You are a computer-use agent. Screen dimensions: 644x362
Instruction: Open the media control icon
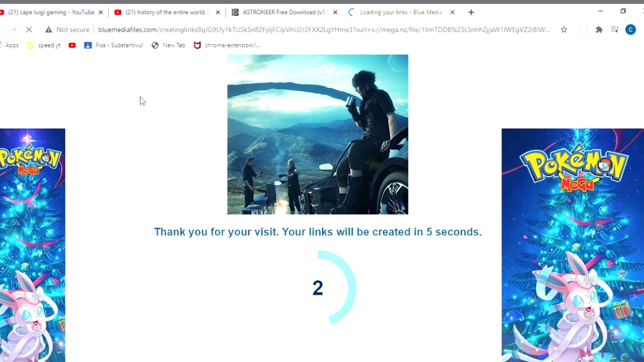[x=614, y=30]
